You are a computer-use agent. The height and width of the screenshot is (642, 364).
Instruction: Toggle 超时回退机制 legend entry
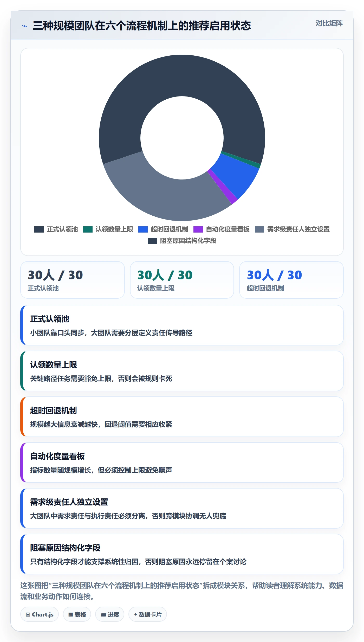[x=163, y=229]
